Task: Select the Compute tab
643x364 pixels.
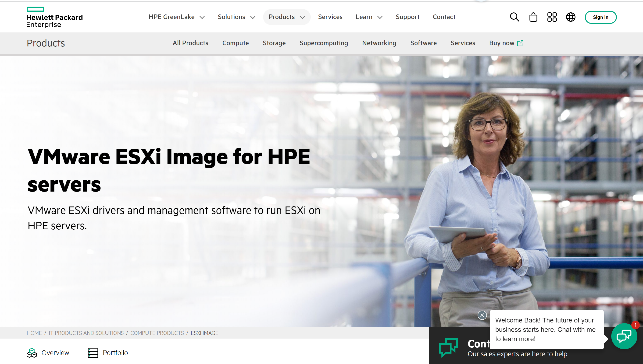Action: coord(236,43)
